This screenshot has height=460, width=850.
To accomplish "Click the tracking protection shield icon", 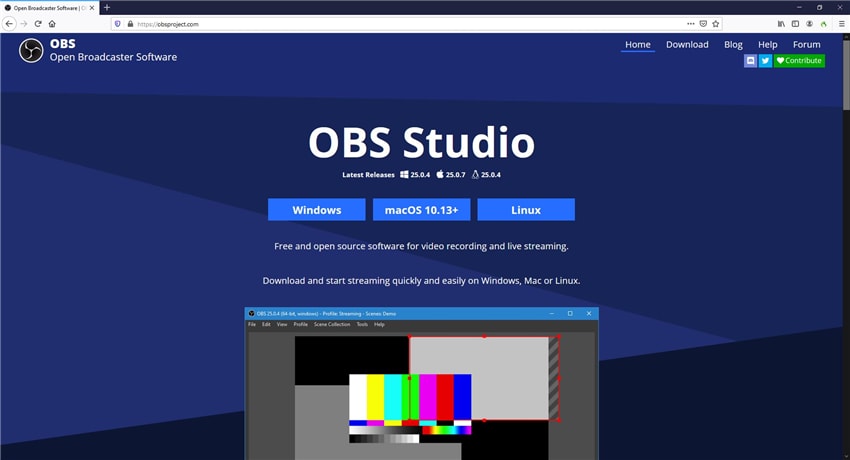I will tap(118, 24).
